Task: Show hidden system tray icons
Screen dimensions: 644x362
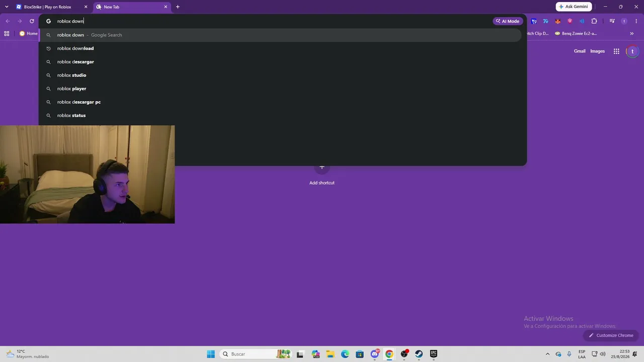Action: [x=547, y=354]
